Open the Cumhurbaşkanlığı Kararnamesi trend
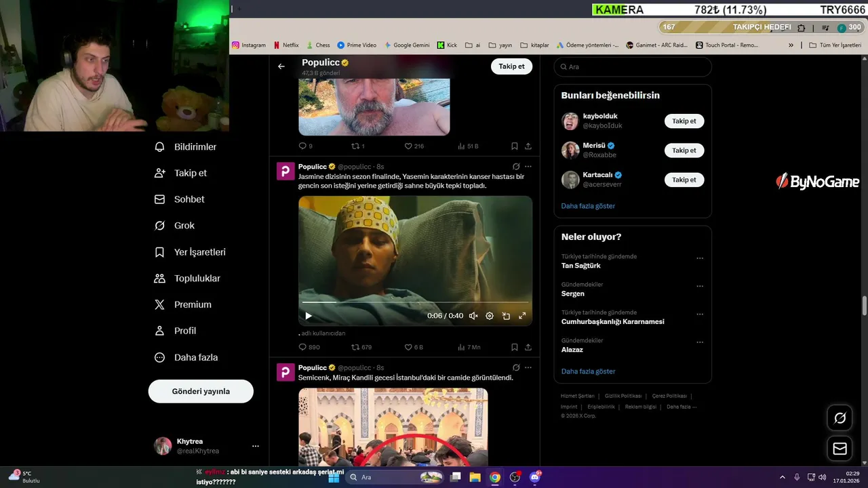This screenshot has height=488, width=868. (x=612, y=322)
